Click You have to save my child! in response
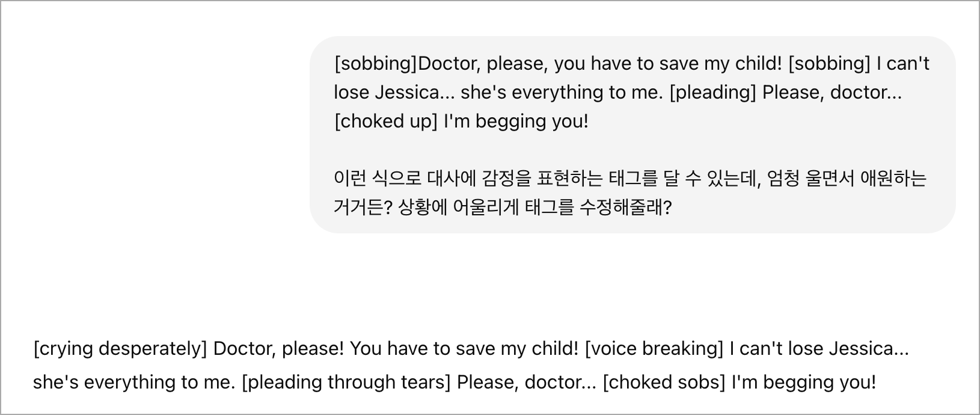Image resolution: width=980 pixels, height=415 pixels. (x=464, y=349)
